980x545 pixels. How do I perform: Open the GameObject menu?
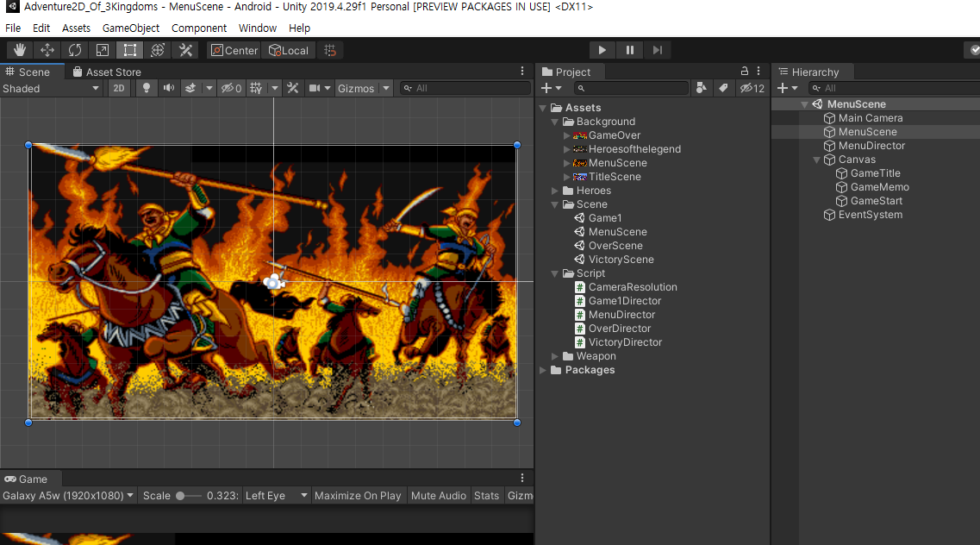coord(131,28)
